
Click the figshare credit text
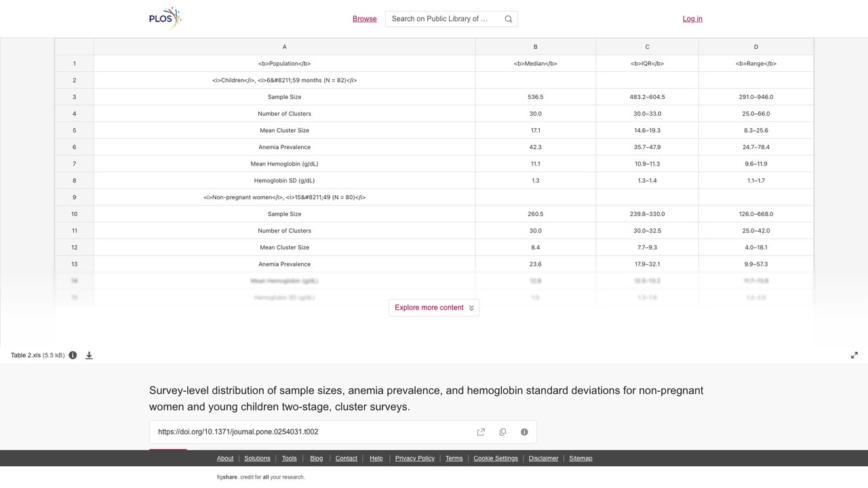(261, 477)
